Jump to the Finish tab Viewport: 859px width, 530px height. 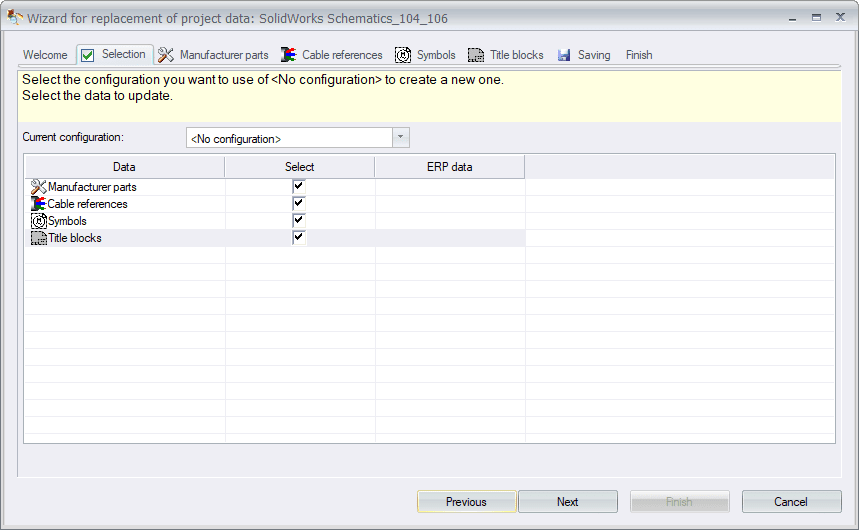639,55
